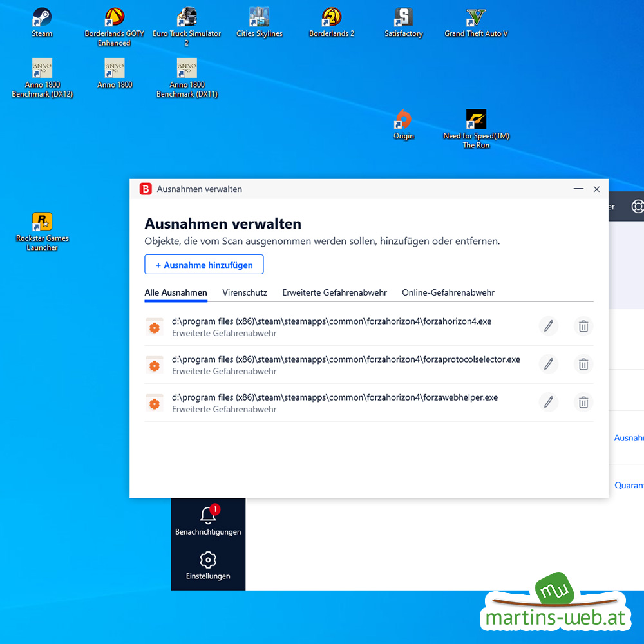
Task: Edit the forzawebhelper.exe exception
Action: click(548, 402)
